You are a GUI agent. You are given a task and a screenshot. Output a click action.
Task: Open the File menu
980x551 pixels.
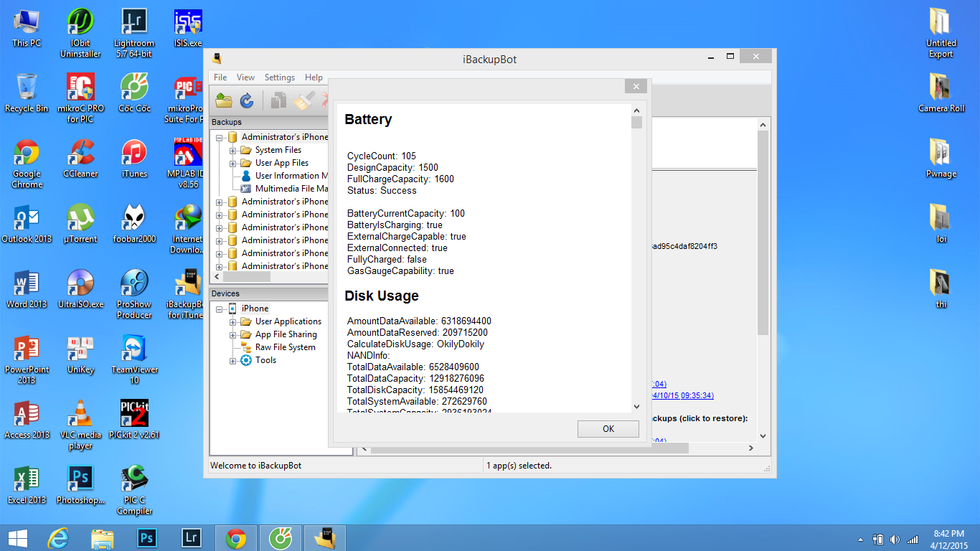[220, 77]
